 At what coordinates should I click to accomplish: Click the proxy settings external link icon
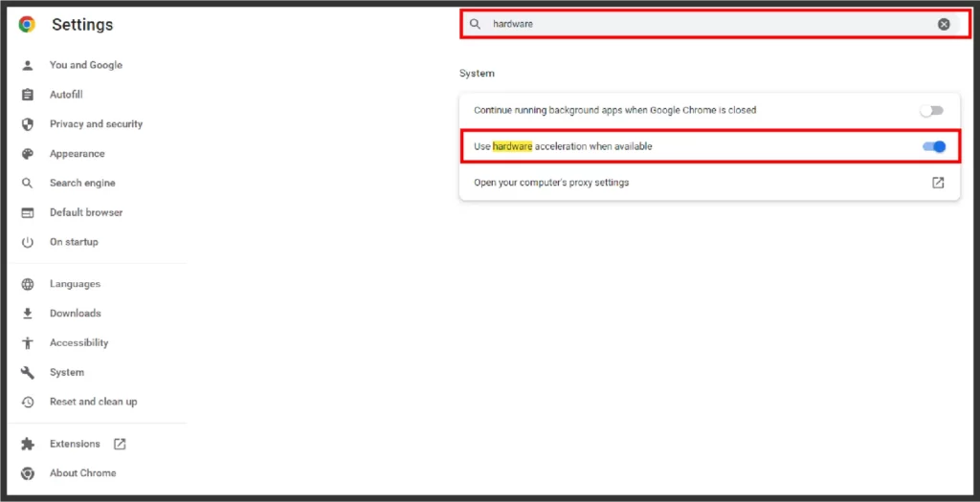(938, 183)
